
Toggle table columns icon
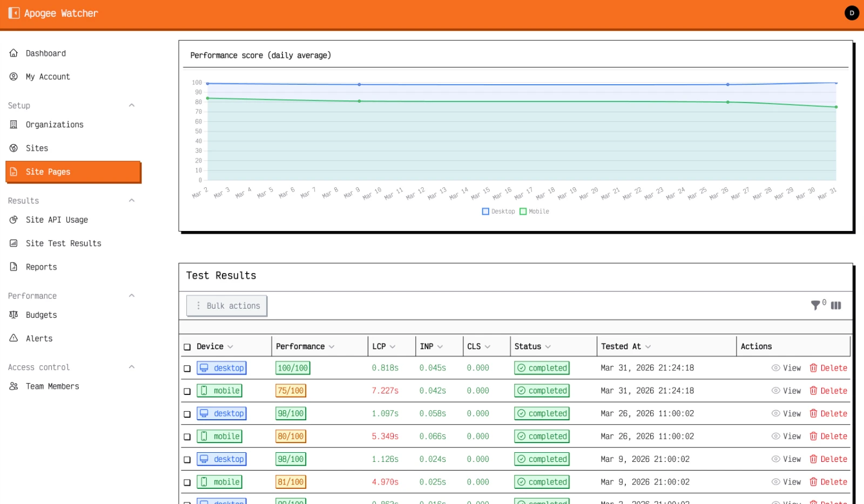(x=836, y=305)
